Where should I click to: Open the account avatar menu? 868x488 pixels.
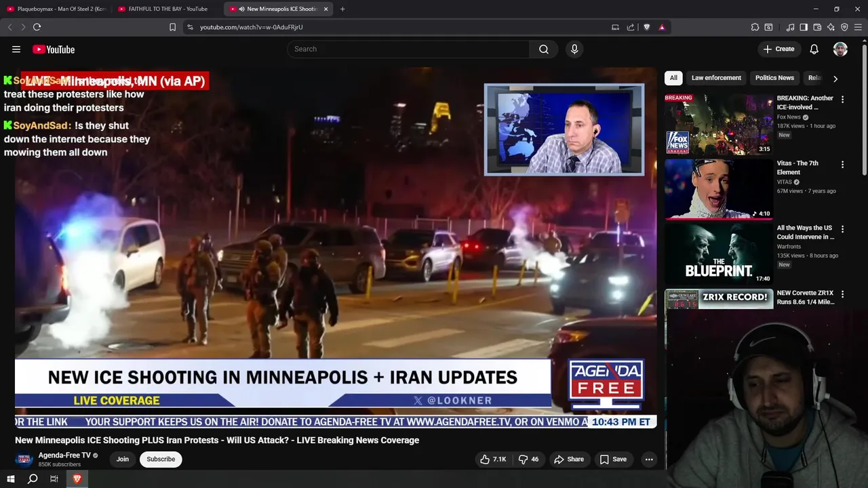tap(840, 49)
